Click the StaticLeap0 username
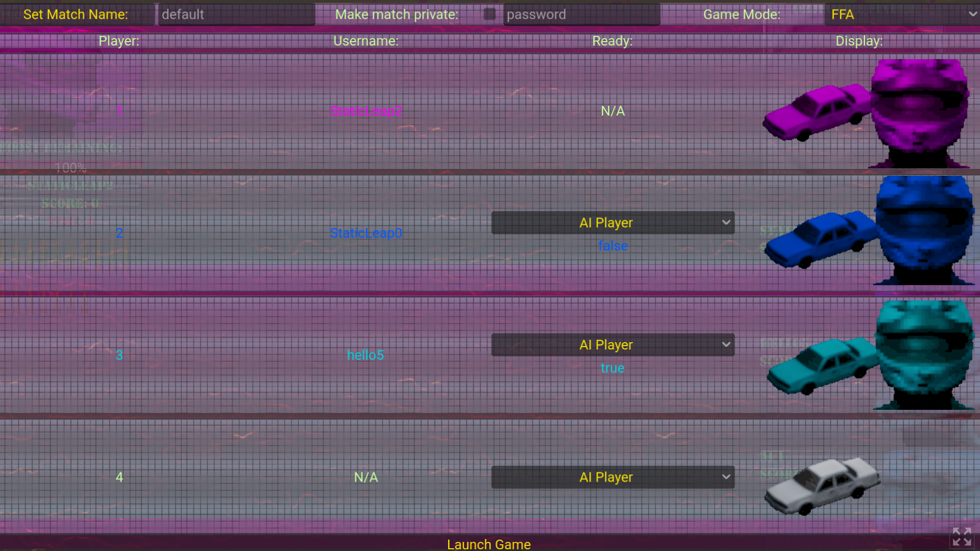 click(366, 233)
